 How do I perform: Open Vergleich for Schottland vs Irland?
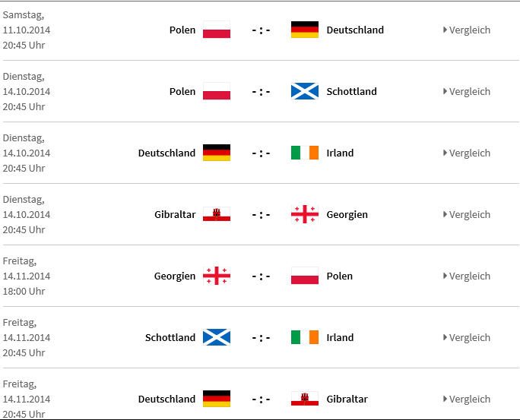coord(467,337)
